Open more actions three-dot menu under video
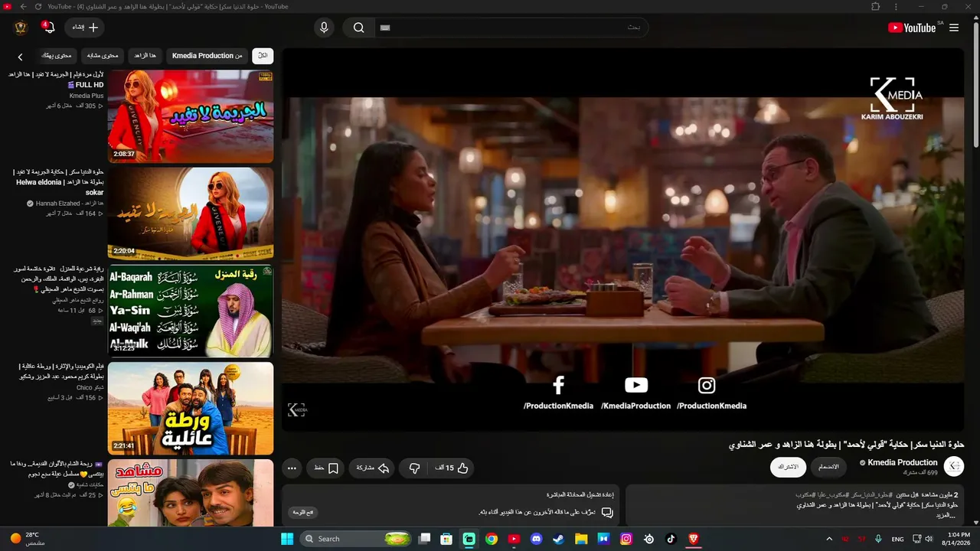Image resolution: width=980 pixels, height=551 pixels. (292, 468)
